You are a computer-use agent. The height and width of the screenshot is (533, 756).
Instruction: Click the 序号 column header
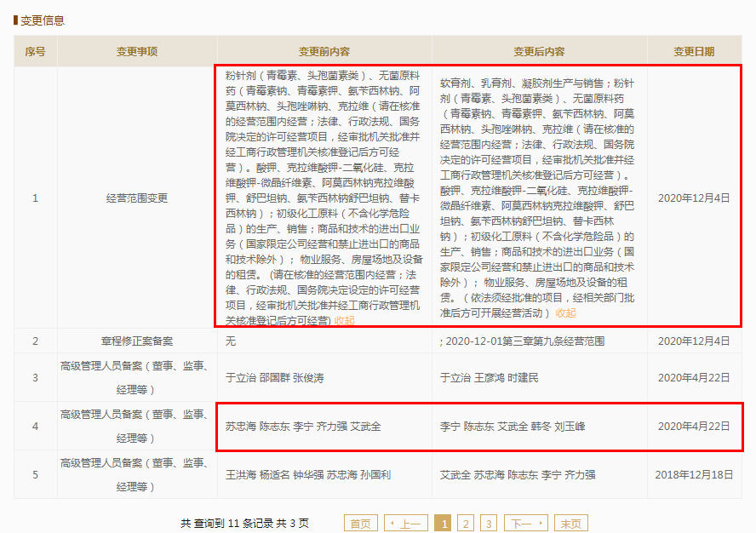coord(35,51)
